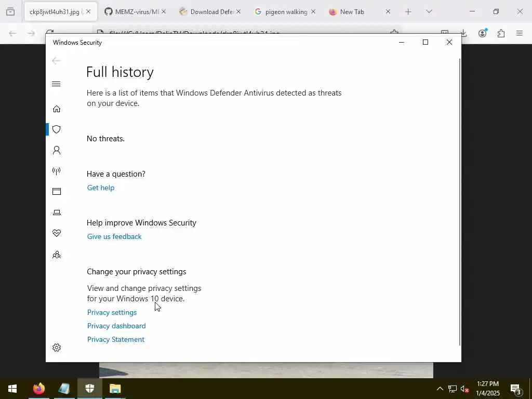Open Firefox View icon at tab bar start
The image size is (532, 399).
(10, 12)
